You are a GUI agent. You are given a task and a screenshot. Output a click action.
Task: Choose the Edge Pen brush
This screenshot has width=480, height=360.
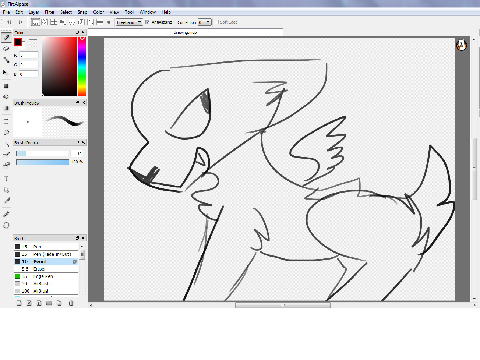tap(46, 276)
